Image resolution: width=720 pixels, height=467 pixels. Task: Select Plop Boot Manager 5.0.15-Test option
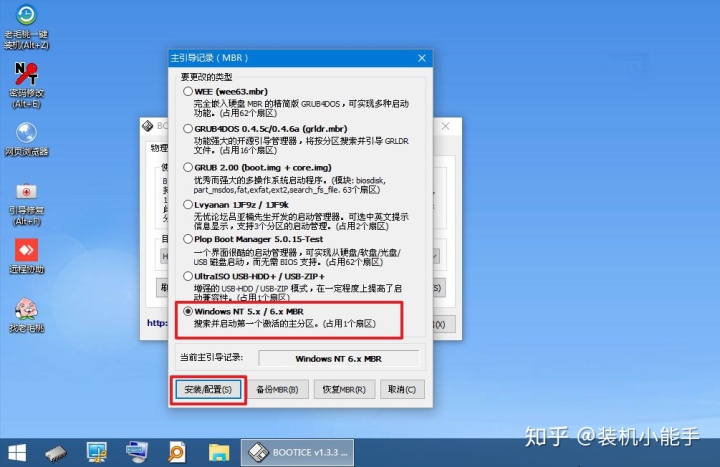(x=187, y=239)
